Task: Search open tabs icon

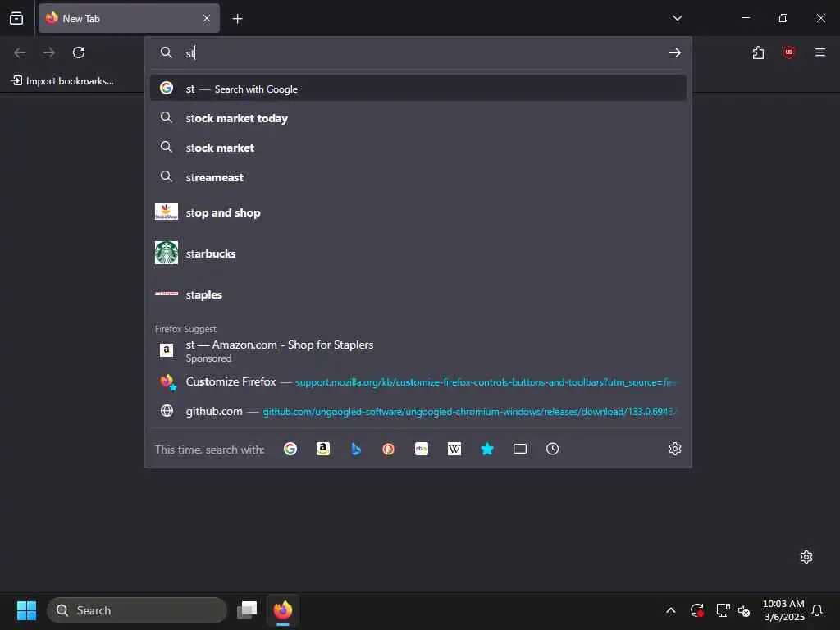Action: (519, 449)
